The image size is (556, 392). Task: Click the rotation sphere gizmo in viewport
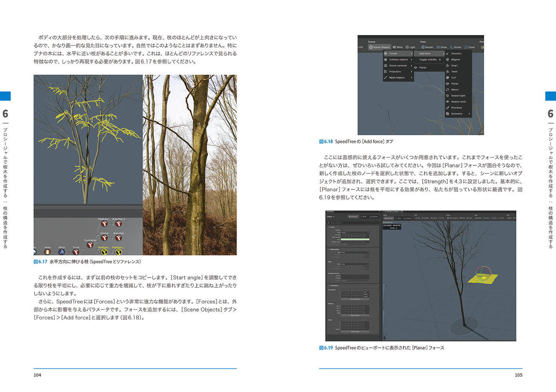[x=483, y=273]
